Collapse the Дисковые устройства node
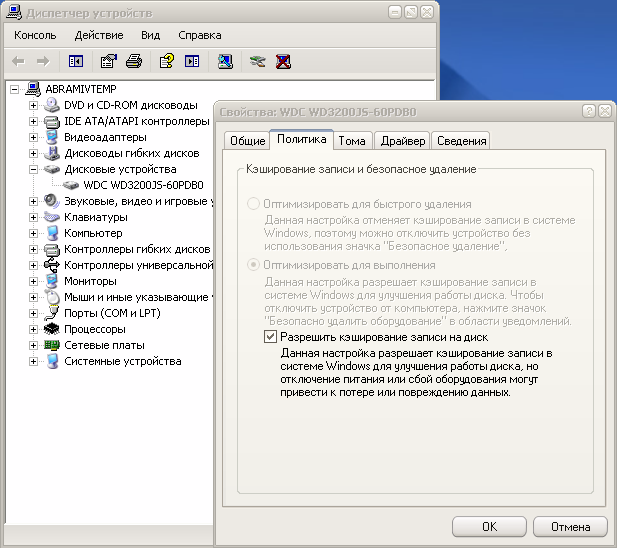 click(x=33, y=170)
